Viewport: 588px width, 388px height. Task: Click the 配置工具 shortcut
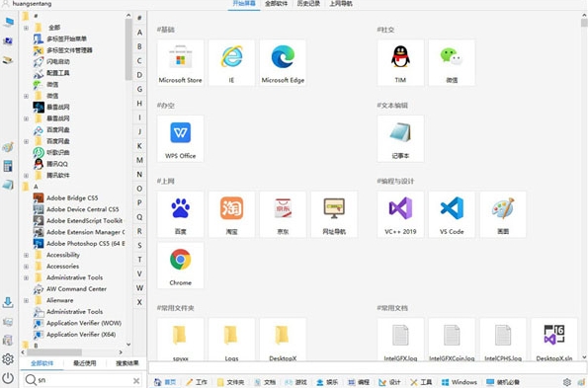[51, 73]
